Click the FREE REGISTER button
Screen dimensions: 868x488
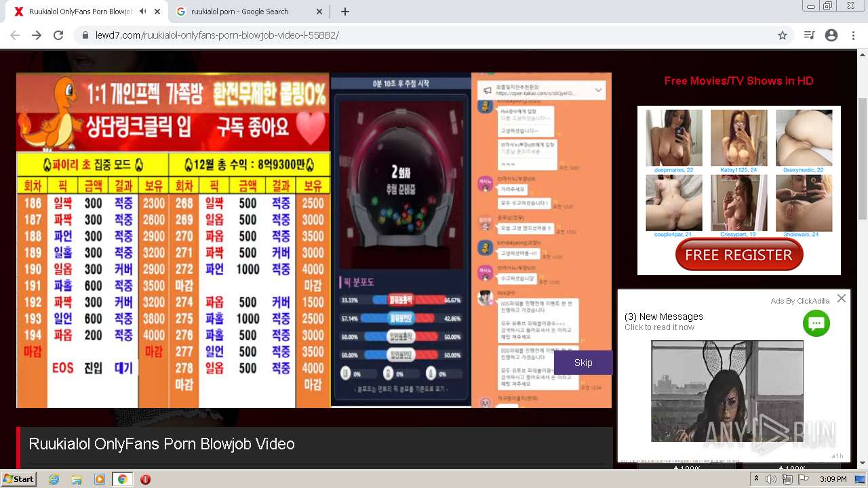pyautogui.click(x=739, y=255)
